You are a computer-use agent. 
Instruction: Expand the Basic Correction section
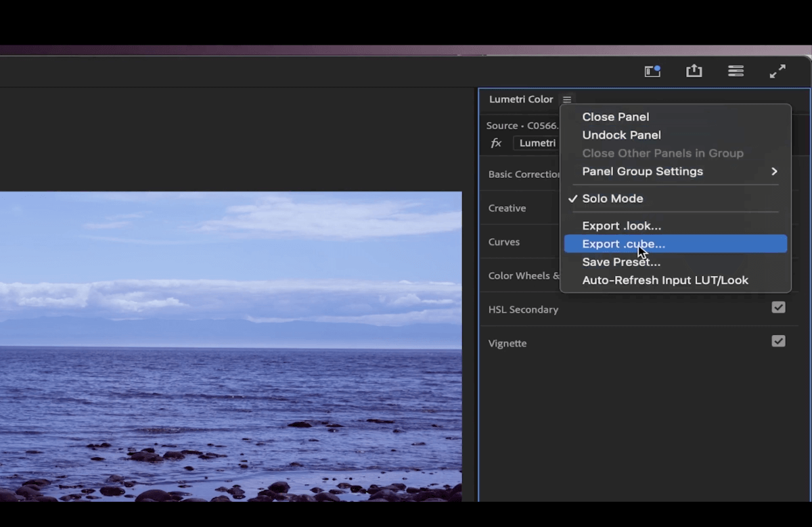524,174
